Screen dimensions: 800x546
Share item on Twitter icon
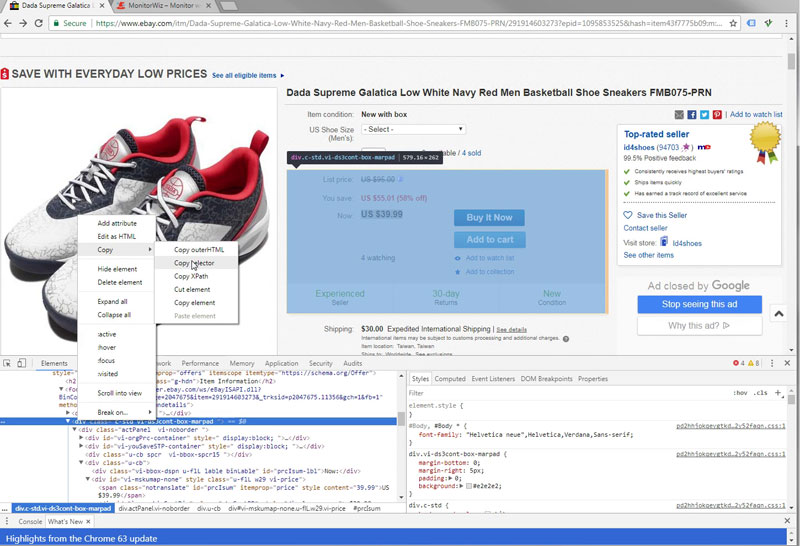point(705,115)
